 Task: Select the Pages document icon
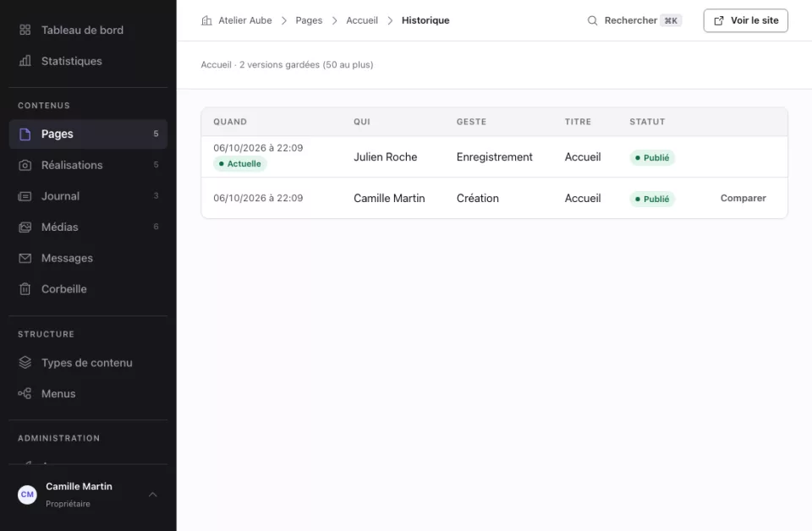click(25, 134)
